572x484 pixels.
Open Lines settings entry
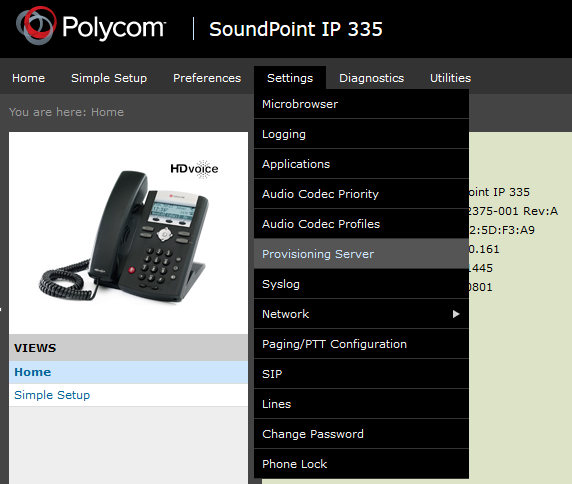point(362,404)
